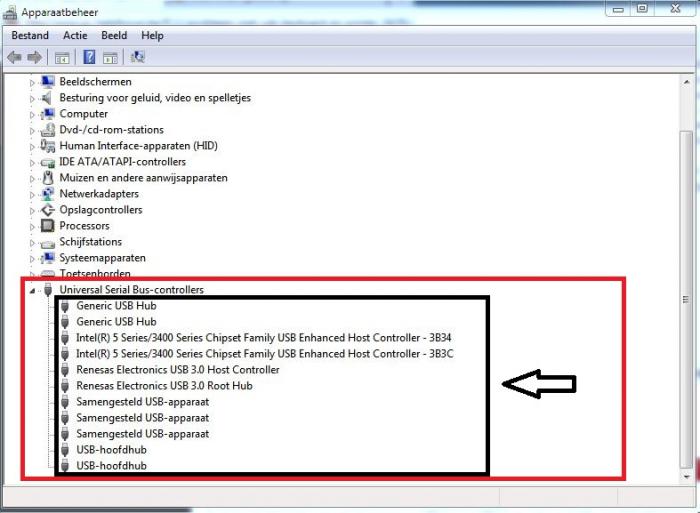
Task: Expand the Opslagcontrollers node
Action: [32, 211]
